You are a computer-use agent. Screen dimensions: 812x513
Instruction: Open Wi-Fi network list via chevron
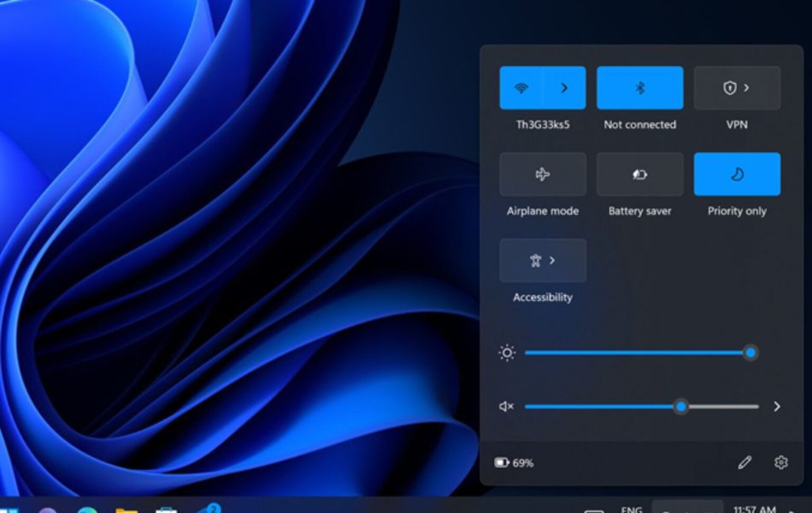coord(564,88)
